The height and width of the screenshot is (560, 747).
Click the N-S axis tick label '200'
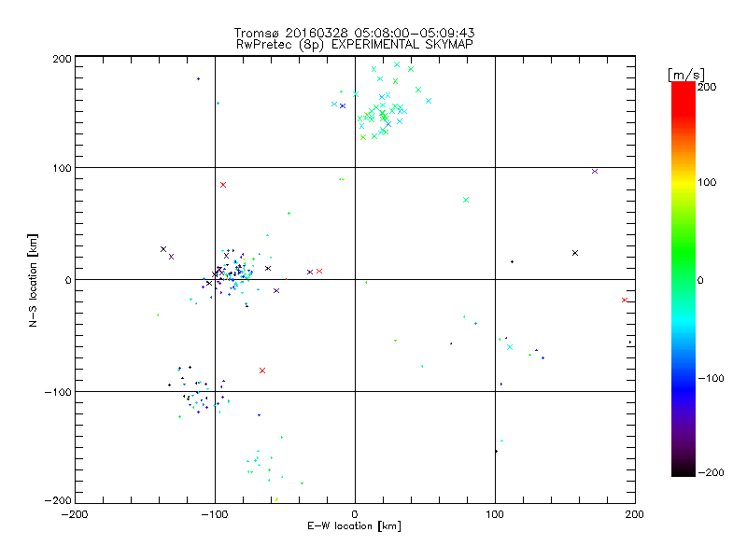click(x=62, y=59)
